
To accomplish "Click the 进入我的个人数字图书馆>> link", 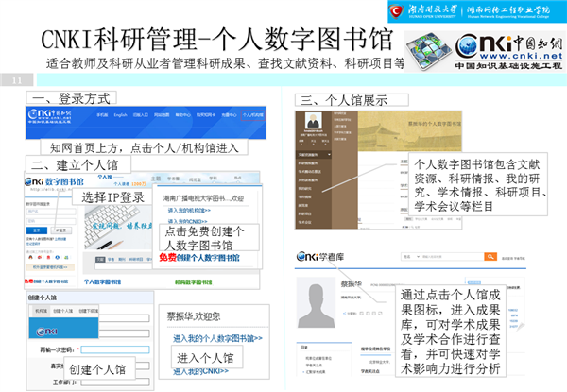I will tap(217, 338).
